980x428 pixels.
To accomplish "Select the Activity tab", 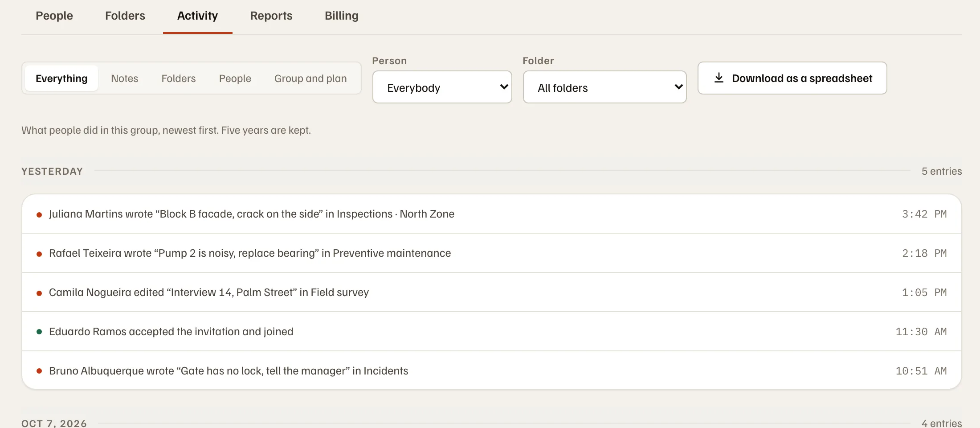I will (x=197, y=16).
